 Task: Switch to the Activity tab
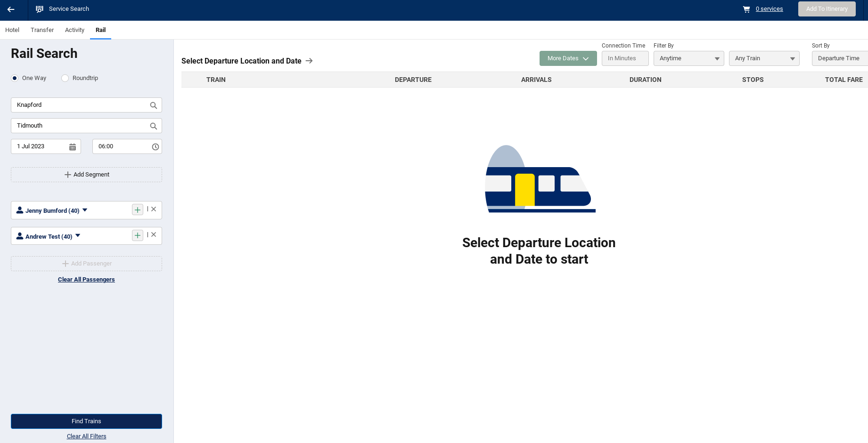(74, 30)
